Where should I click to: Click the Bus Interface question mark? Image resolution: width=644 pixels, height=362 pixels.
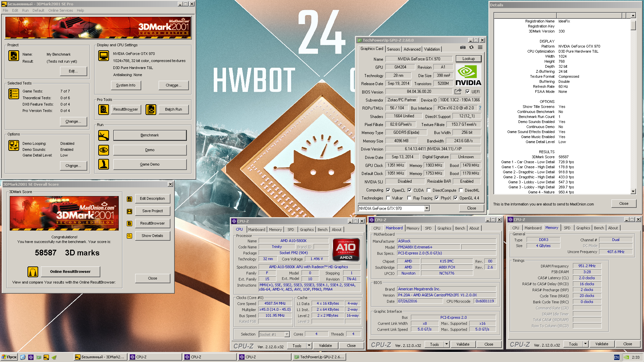(480, 108)
